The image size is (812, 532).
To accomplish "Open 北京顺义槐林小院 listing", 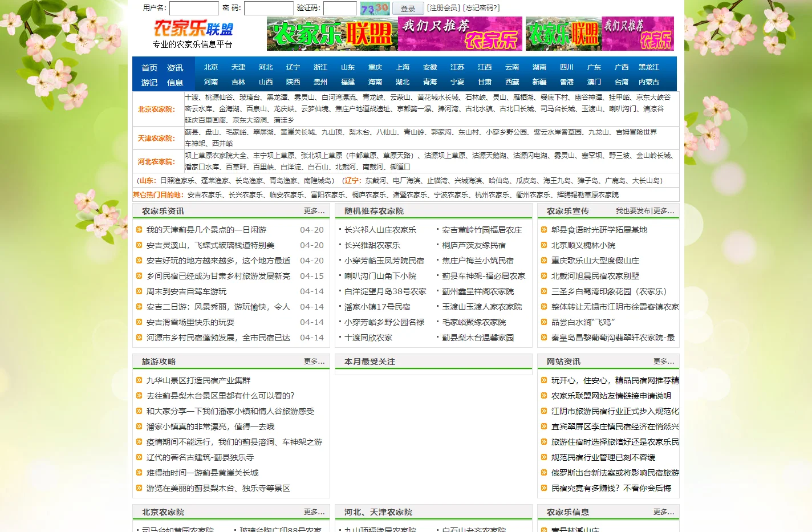I will click(x=583, y=245).
